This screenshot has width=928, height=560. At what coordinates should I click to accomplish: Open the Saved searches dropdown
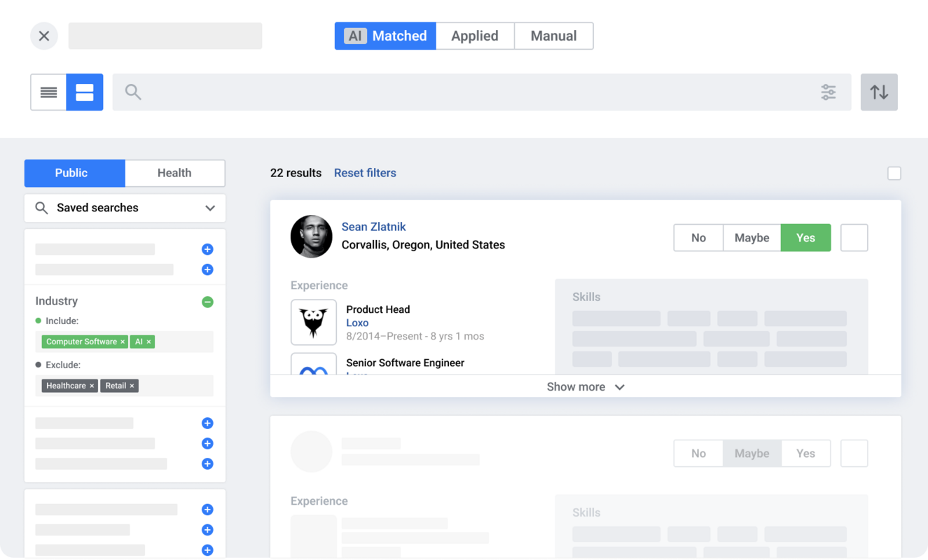[209, 208]
